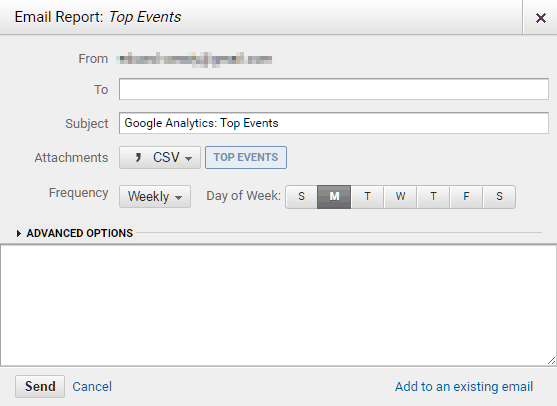Open the CSV attachment format dropdown

tap(160, 157)
